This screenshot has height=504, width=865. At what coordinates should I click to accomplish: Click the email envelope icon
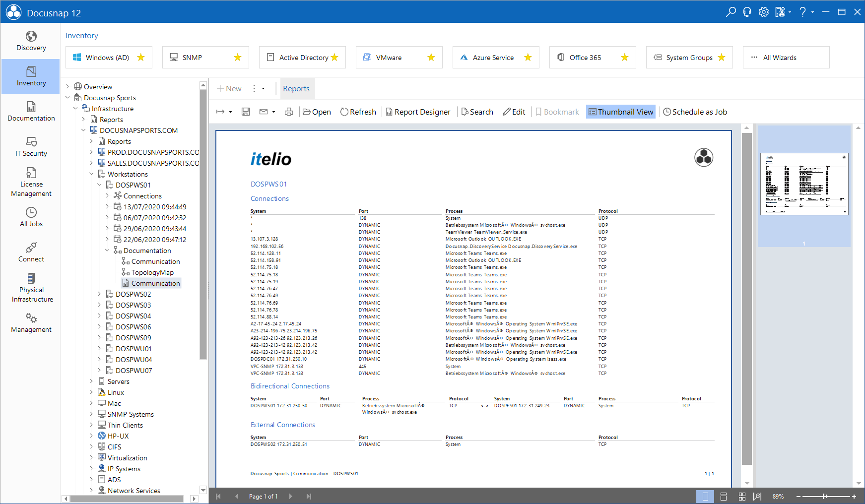[x=264, y=112]
